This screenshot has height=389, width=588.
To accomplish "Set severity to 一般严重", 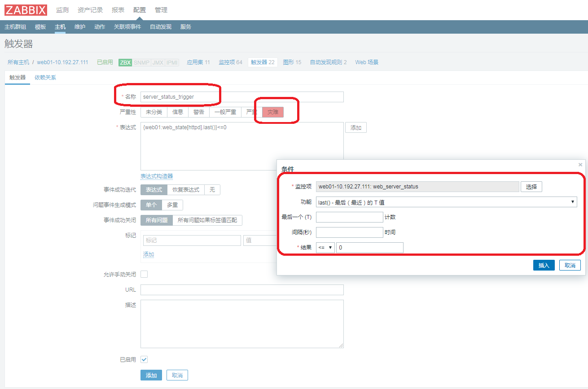I will tap(225, 112).
